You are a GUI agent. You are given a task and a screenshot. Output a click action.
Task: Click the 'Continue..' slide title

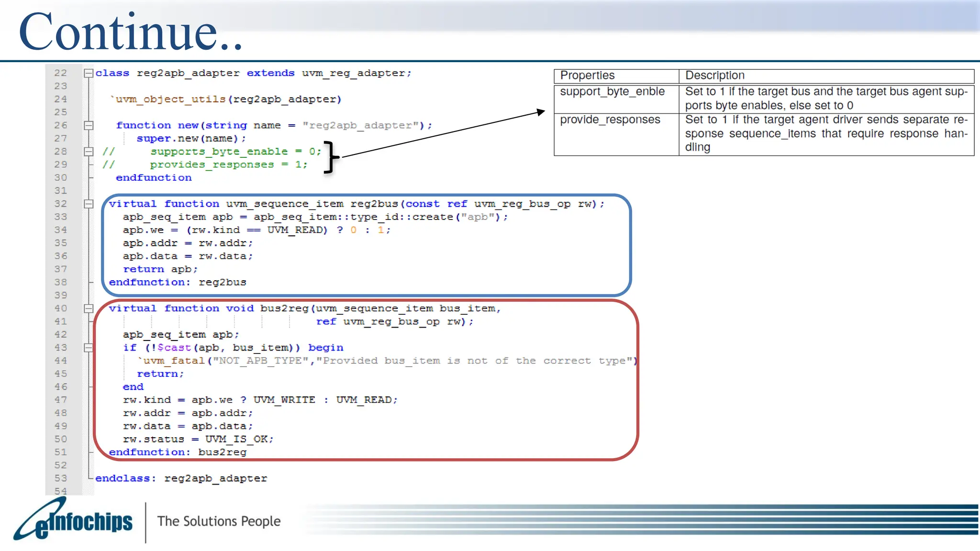[130, 32]
